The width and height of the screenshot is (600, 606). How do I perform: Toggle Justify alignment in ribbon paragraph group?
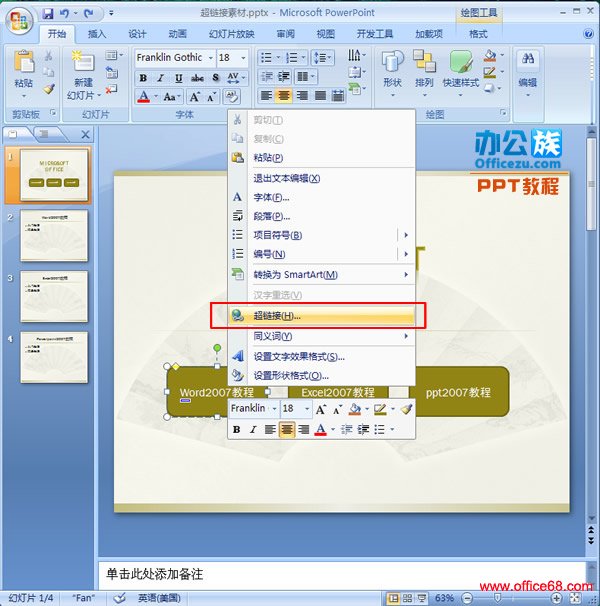320,95
